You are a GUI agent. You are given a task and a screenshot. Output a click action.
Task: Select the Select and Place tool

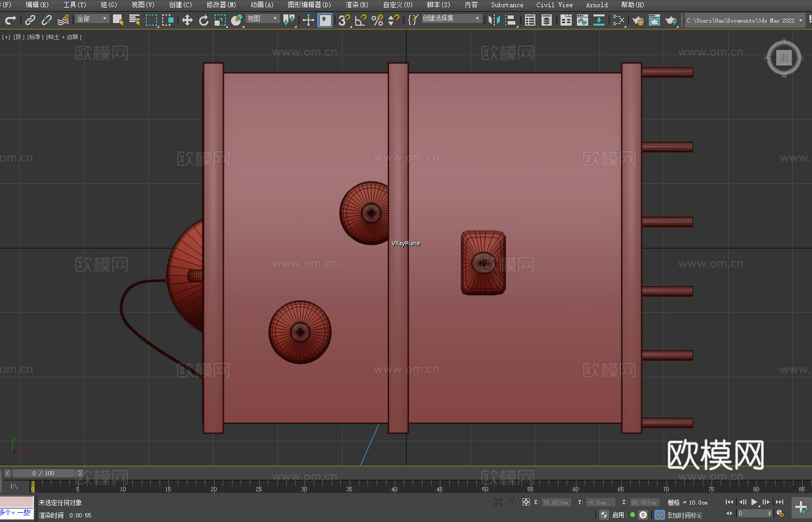pyautogui.click(x=237, y=20)
